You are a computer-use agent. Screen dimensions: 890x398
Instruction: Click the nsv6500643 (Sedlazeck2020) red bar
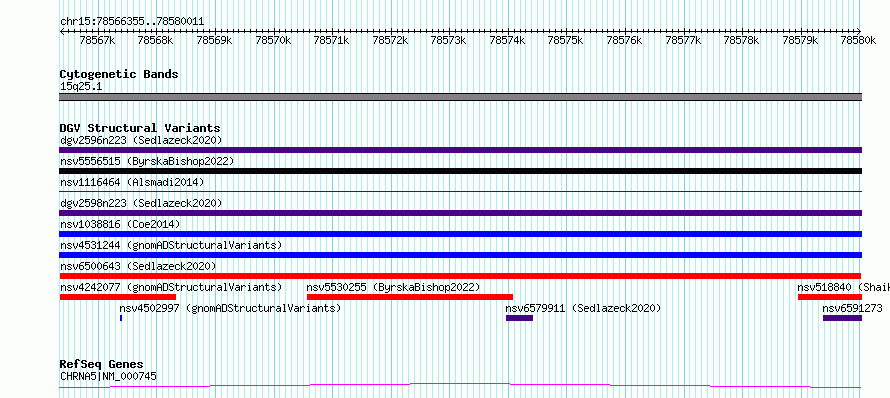[x=461, y=276]
